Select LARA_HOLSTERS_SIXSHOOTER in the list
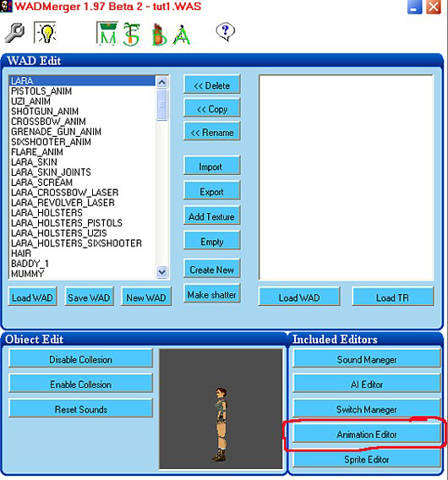This screenshot has width=448, height=480. coord(82,243)
